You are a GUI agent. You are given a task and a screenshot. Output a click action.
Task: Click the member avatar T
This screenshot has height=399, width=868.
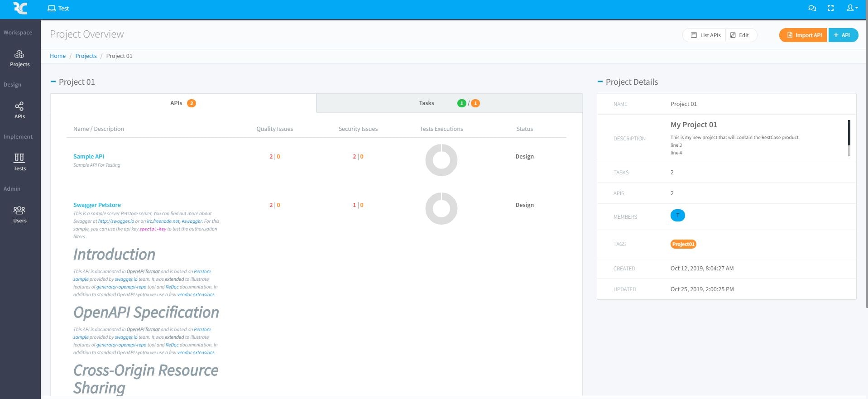click(678, 215)
